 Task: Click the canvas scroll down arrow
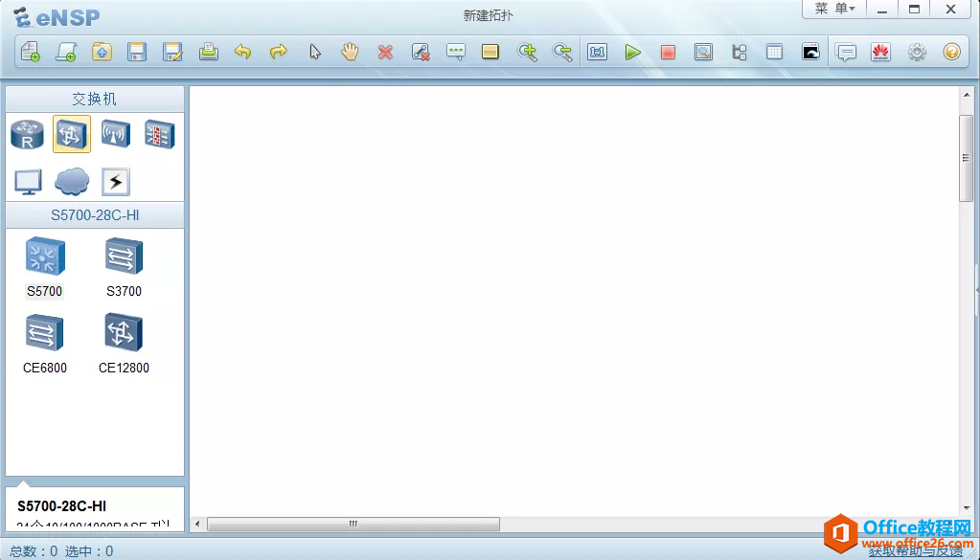(967, 508)
